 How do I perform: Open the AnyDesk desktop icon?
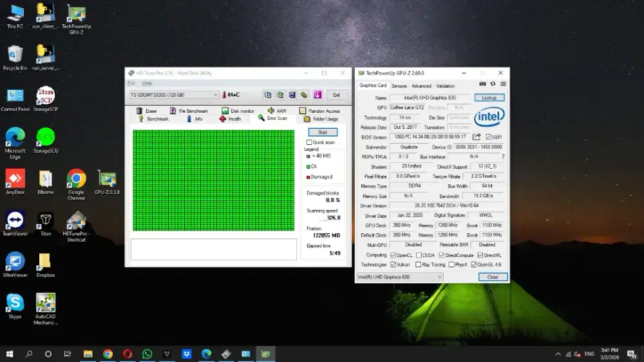point(15,182)
